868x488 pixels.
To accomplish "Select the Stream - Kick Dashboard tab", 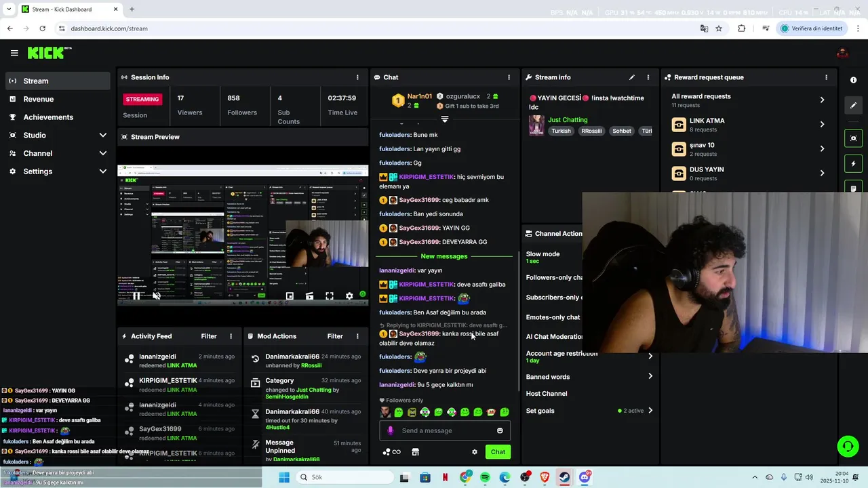I will point(70,9).
